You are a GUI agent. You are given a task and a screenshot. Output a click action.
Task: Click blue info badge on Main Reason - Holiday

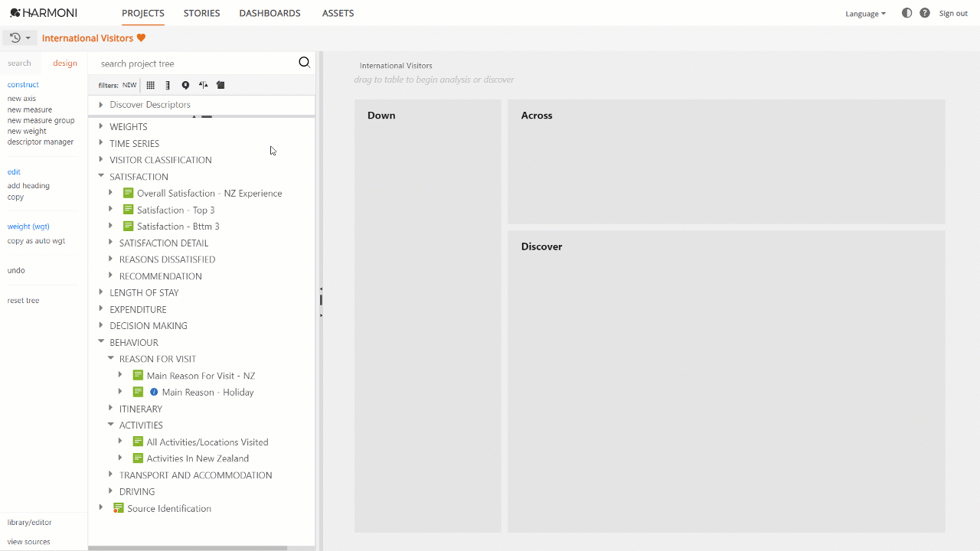tap(154, 392)
